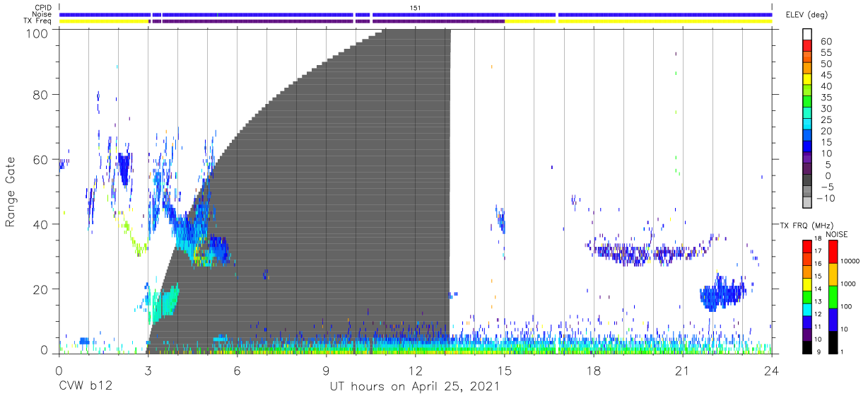The width and height of the screenshot is (868, 401).
Task: Select the cyan segment of TX FRQ colorbar
Action: (x=807, y=310)
